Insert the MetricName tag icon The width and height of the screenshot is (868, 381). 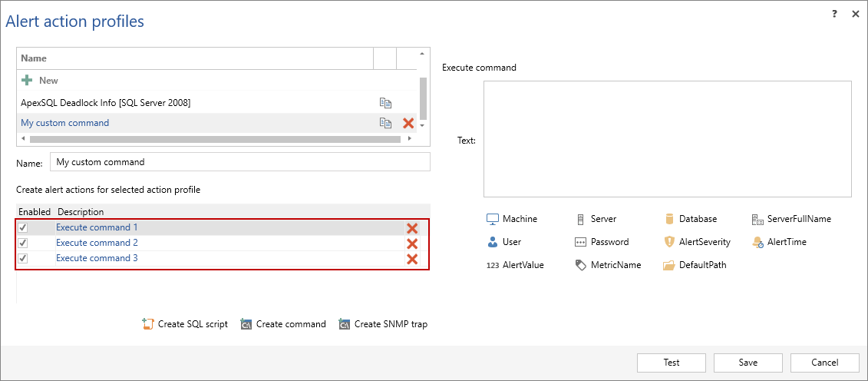pyautogui.click(x=581, y=265)
